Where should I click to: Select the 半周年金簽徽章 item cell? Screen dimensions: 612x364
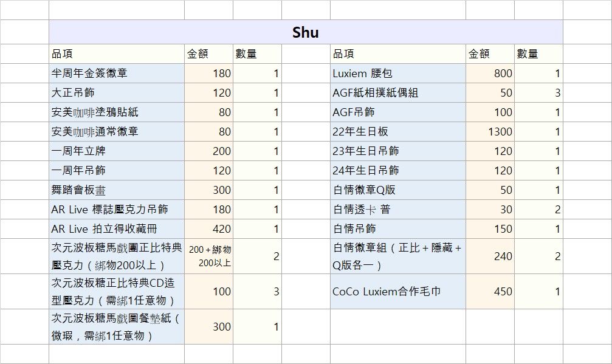pos(117,74)
